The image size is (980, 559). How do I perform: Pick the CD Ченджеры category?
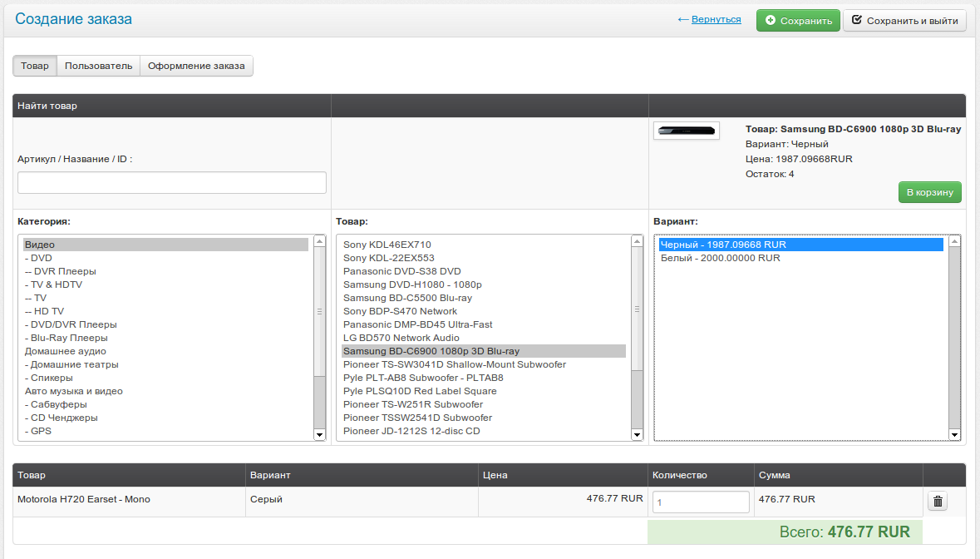coord(165,418)
